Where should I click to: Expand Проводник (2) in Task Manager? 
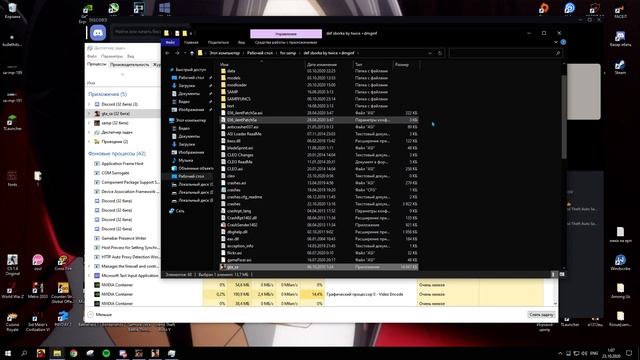pos(89,142)
